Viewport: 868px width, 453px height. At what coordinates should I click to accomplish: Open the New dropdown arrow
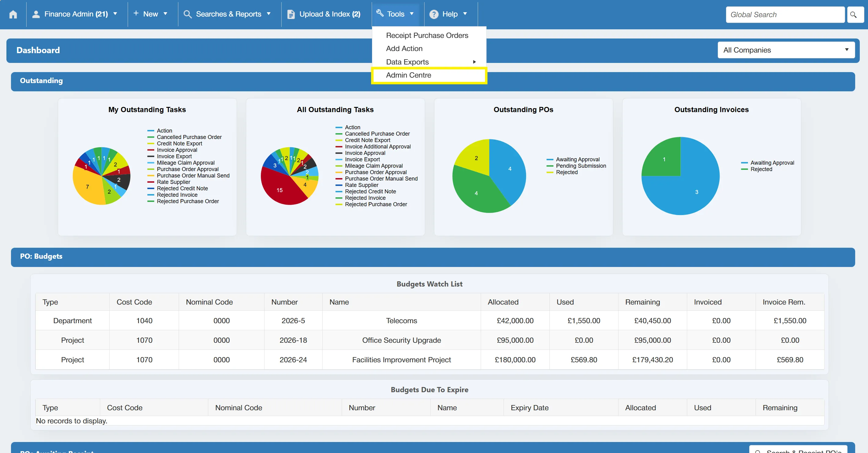click(x=166, y=14)
